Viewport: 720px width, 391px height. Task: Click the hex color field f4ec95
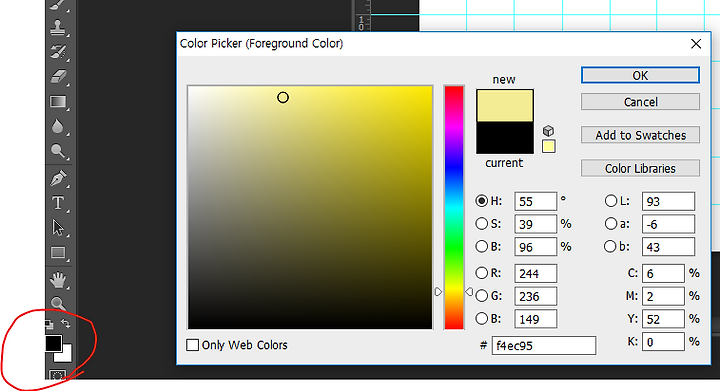point(544,346)
